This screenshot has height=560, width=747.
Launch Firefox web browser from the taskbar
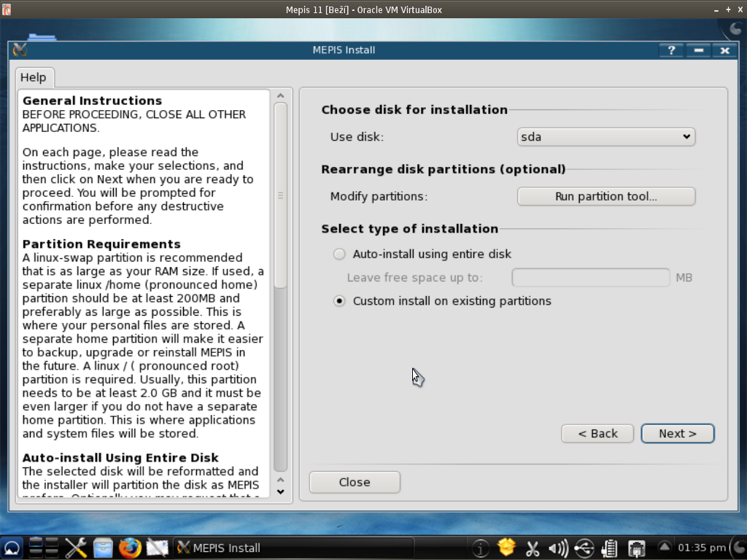pos(130,548)
